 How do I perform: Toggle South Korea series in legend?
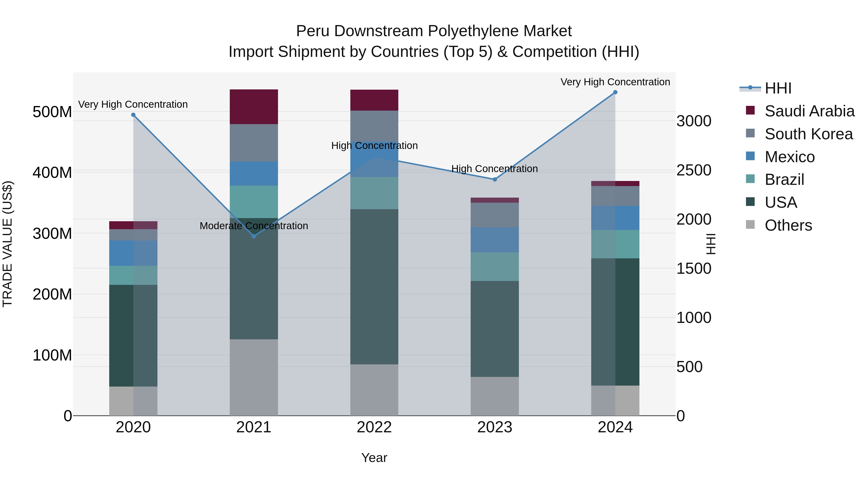799,134
